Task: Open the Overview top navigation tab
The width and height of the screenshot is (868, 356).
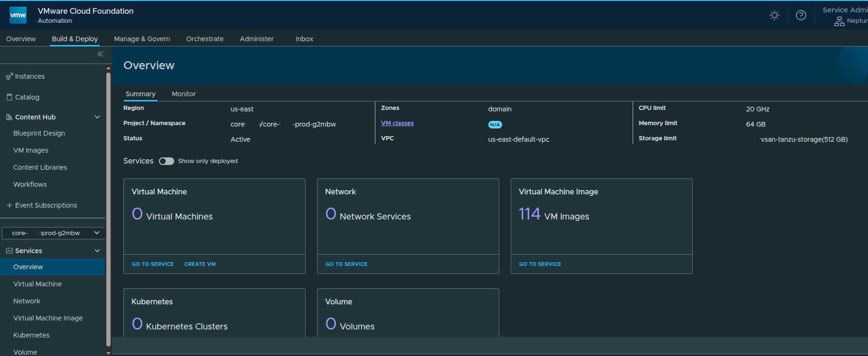Action: point(21,39)
